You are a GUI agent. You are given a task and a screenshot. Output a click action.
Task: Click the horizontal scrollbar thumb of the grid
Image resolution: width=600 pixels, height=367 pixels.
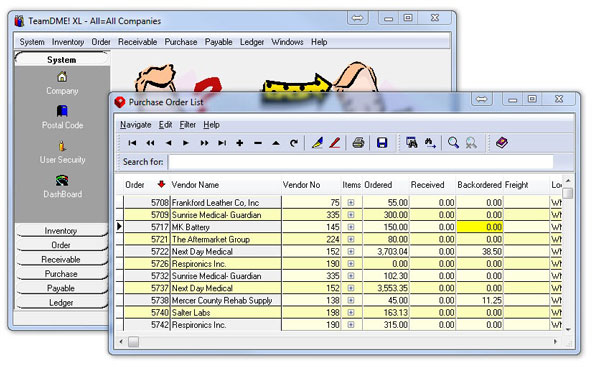pos(133,341)
